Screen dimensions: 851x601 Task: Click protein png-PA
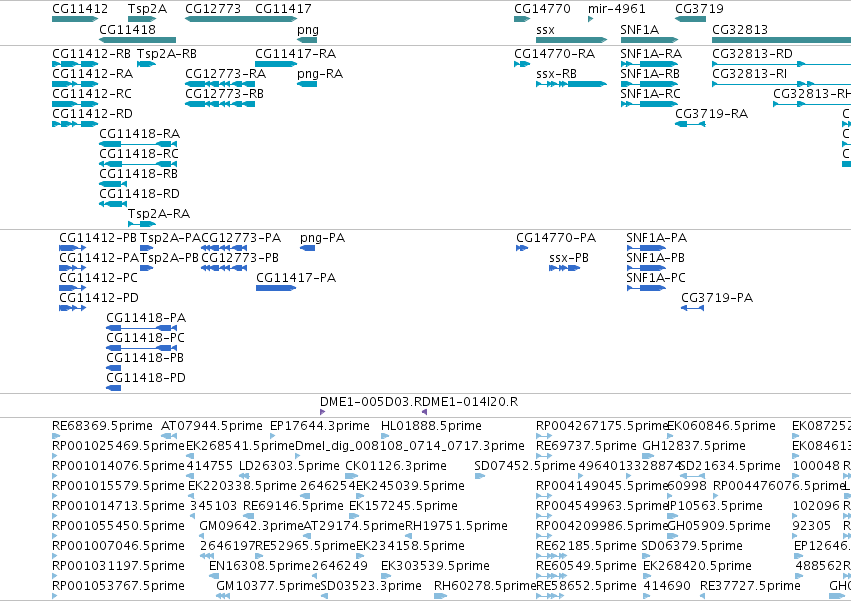[x=308, y=248]
